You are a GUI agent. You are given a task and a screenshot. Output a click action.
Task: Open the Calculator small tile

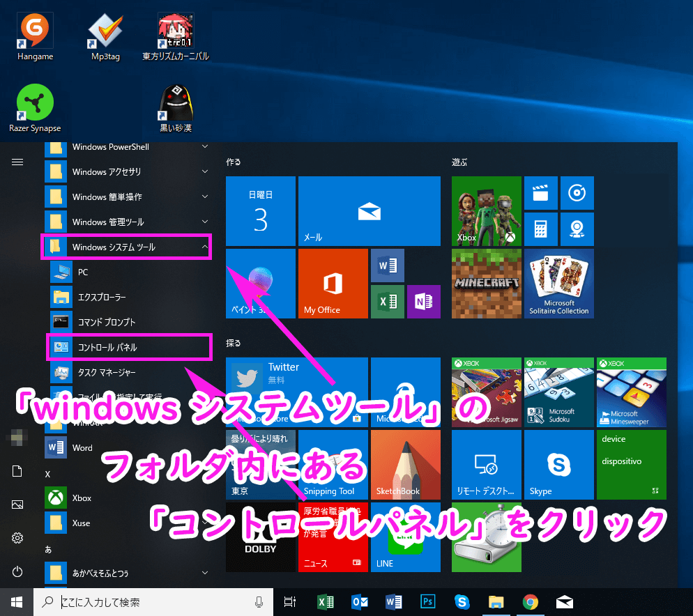540,229
